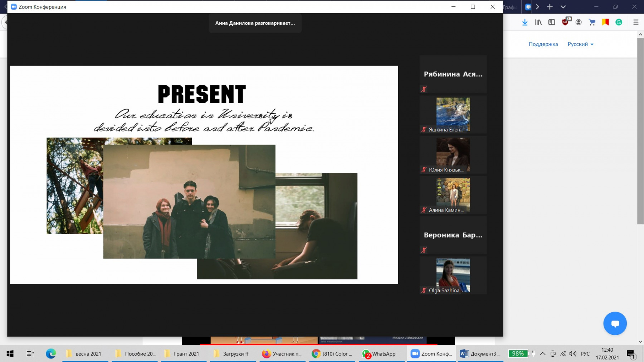Open the Firefox account profile icon
This screenshot has height=362, width=644.
579,22
